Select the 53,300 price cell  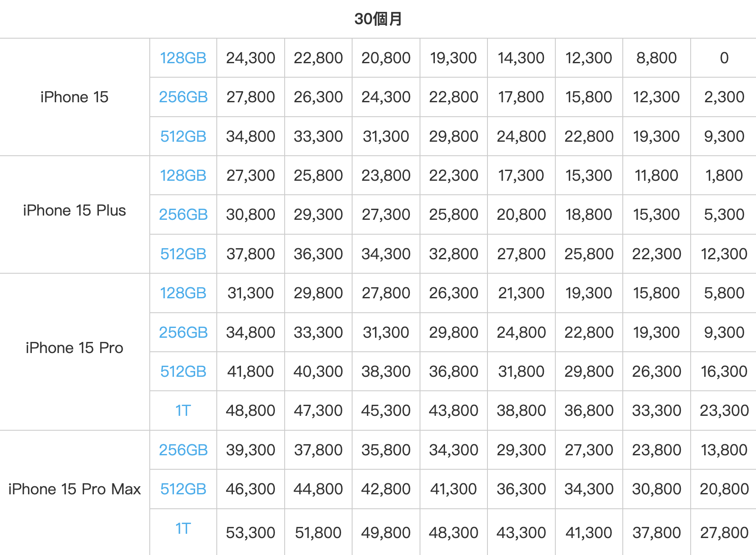coord(250,533)
